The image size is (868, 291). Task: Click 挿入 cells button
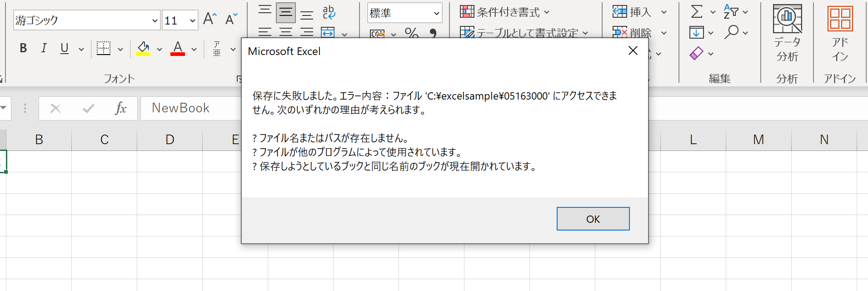pos(632,12)
